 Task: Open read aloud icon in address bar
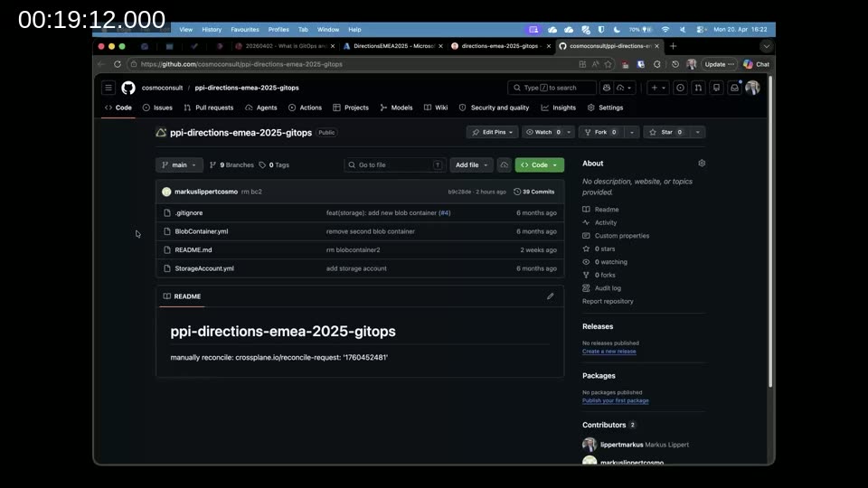click(595, 64)
